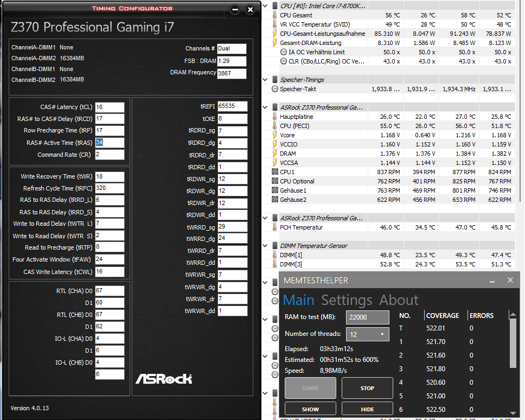Switch to the Main tab in MemTestHelper
The height and width of the screenshot is (420, 525).
pyautogui.click(x=299, y=300)
